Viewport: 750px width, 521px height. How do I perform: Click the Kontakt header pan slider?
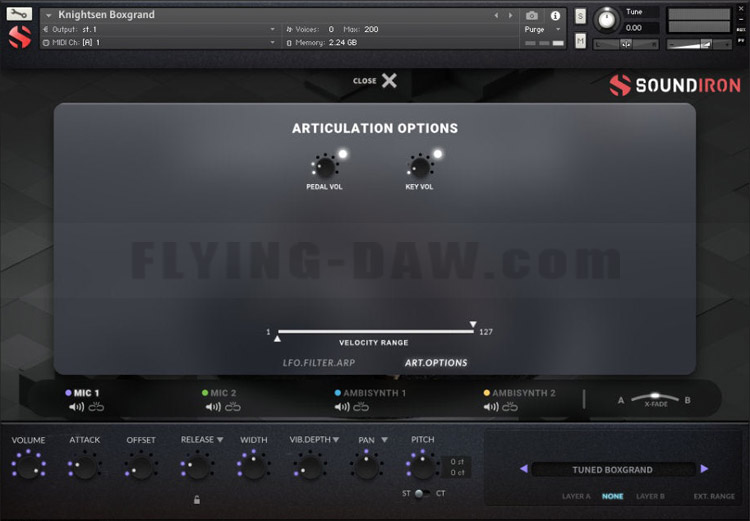click(626, 44)
